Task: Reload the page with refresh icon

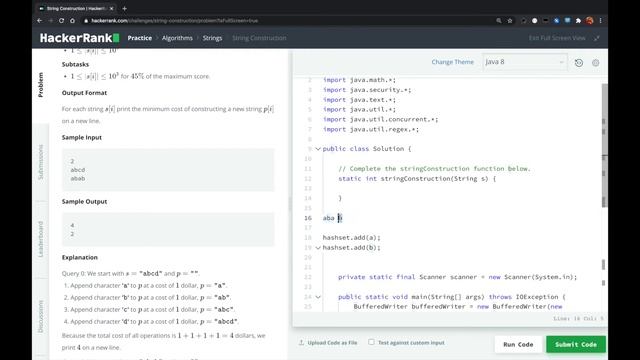Action: point(61,20)
